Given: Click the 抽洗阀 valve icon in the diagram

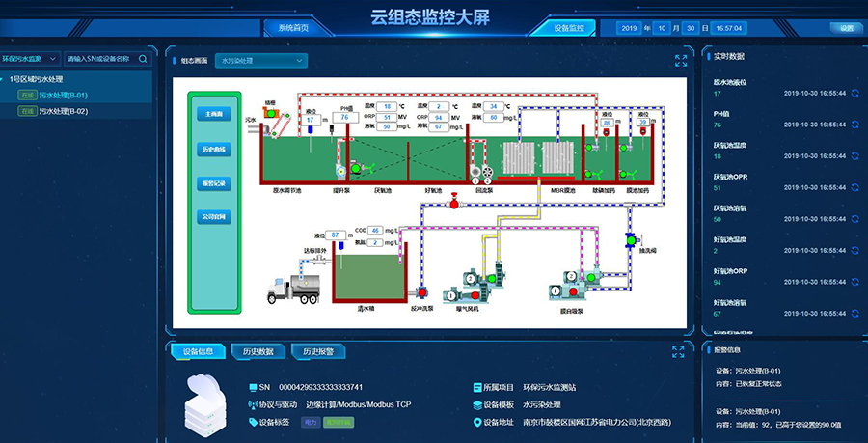Looking at the screenshot, I should coord(629,238).
